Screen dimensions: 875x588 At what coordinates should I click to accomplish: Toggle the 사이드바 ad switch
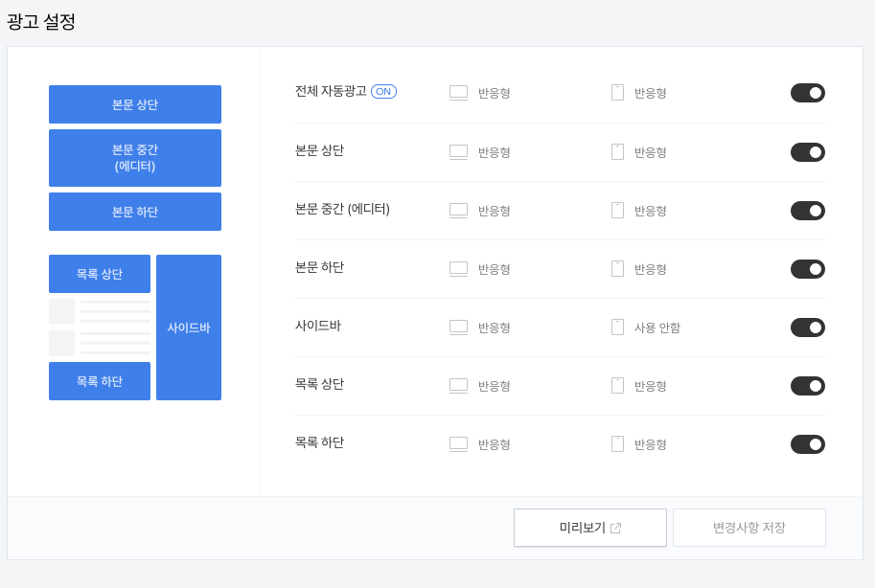[807, 328]
